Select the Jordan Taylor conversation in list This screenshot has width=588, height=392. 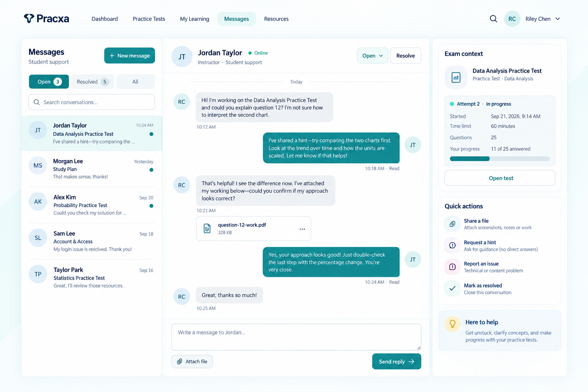92,133
